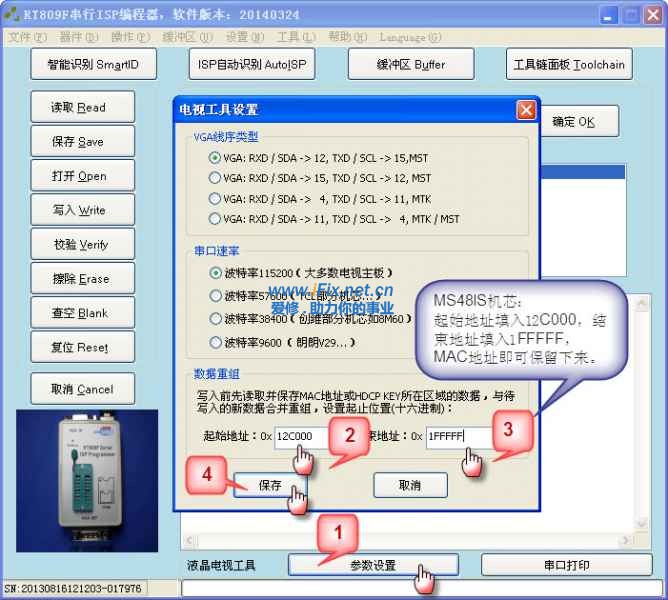Screen dimensions: 668x600
Task: Open the 参数设置 parameter settings
Action: (x=373, y=565)
